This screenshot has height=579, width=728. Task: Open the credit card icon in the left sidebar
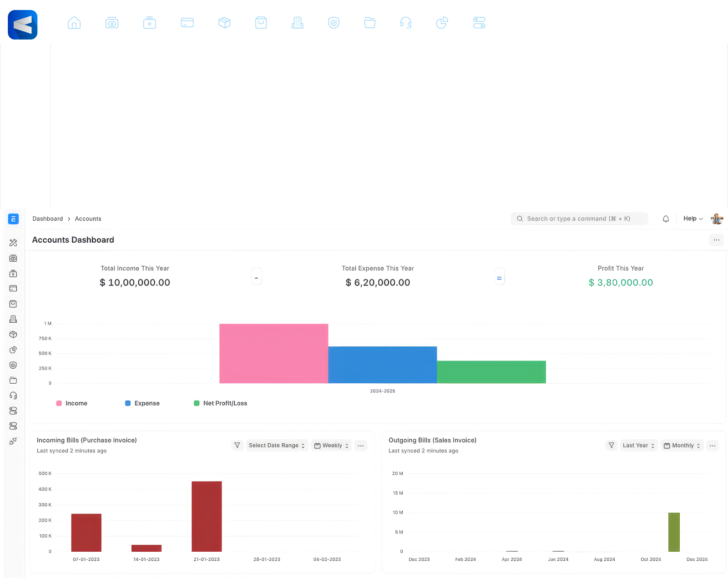(13, 289)
